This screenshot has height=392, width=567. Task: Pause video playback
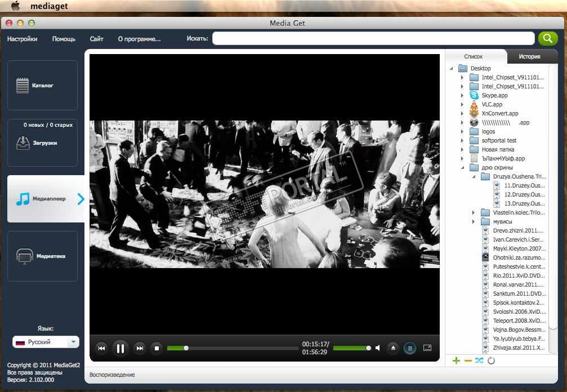(x=120, y=348)
